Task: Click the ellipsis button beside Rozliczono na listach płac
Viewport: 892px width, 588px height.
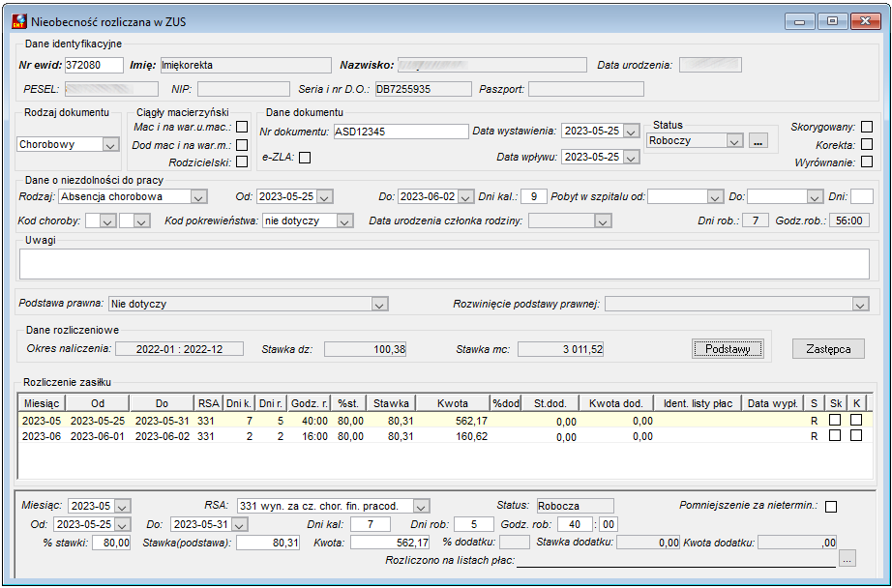Action: point(847,560)
